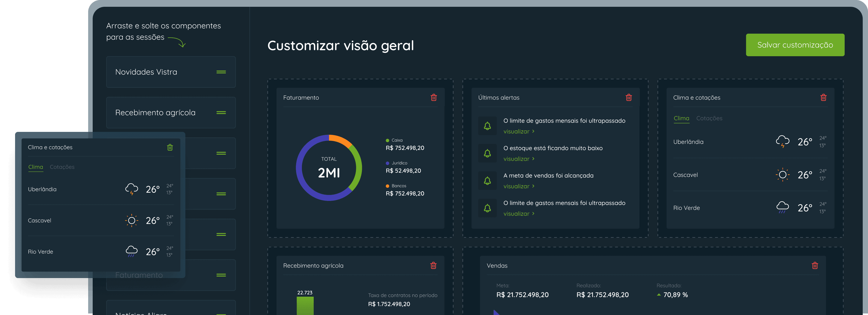Click green trash icon on floating Clima card
The image size is (868, 315).
click(x=170, y=147)
